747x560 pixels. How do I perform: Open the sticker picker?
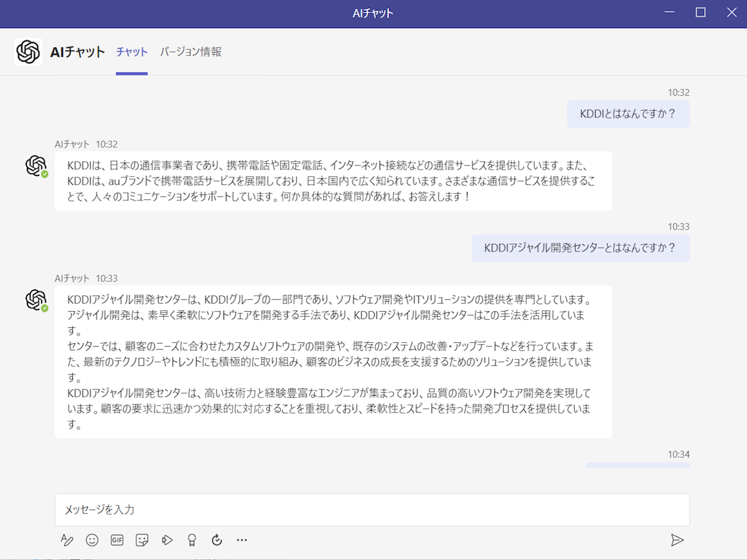pos(142,540)
